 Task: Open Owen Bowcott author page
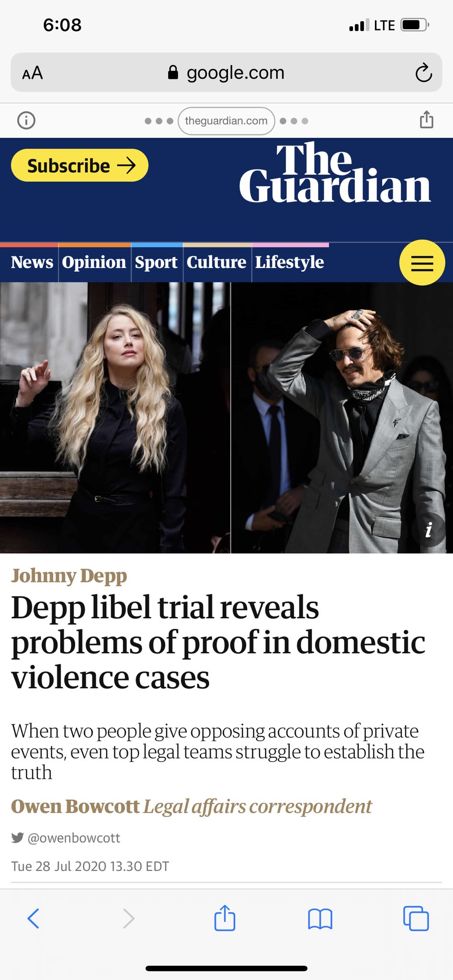[x=75, y=806]
